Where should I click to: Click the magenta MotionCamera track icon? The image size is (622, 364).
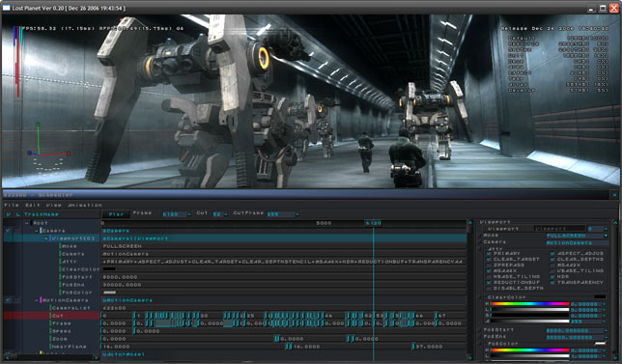(x=41, y=300)
